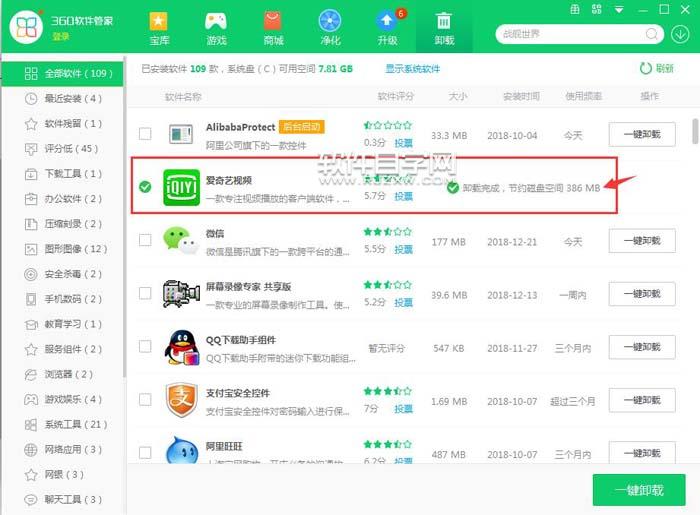Click the 支付宝 shield app icon
The image size is (700, 515).
[181, 400]
